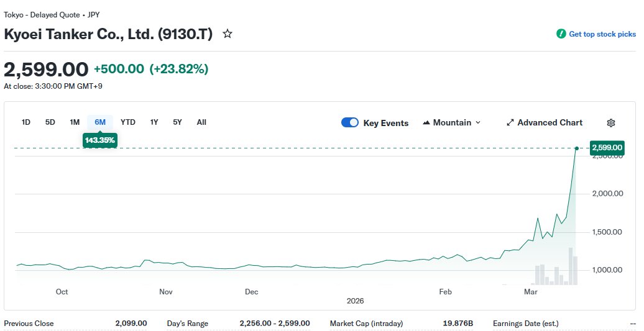
Task: Click the Dec axis label
Action: [251, 292]
